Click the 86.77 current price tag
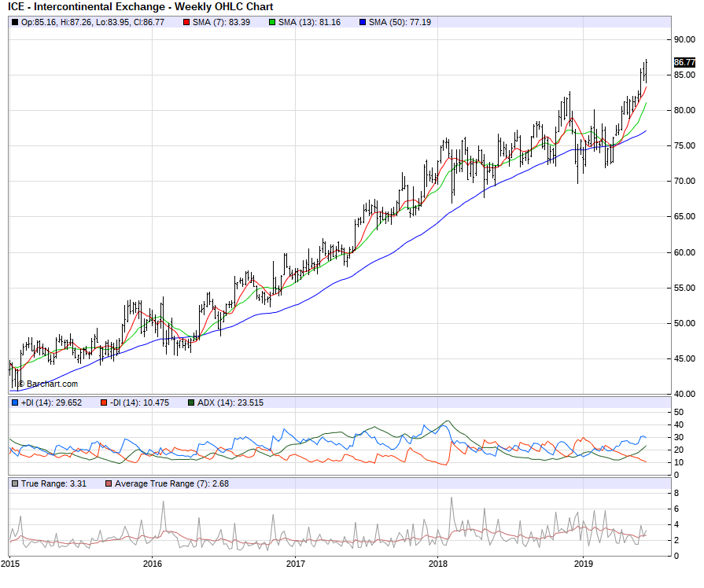This screenshot has width=704, height=588. pyautogui.click(x=684, y=62)
